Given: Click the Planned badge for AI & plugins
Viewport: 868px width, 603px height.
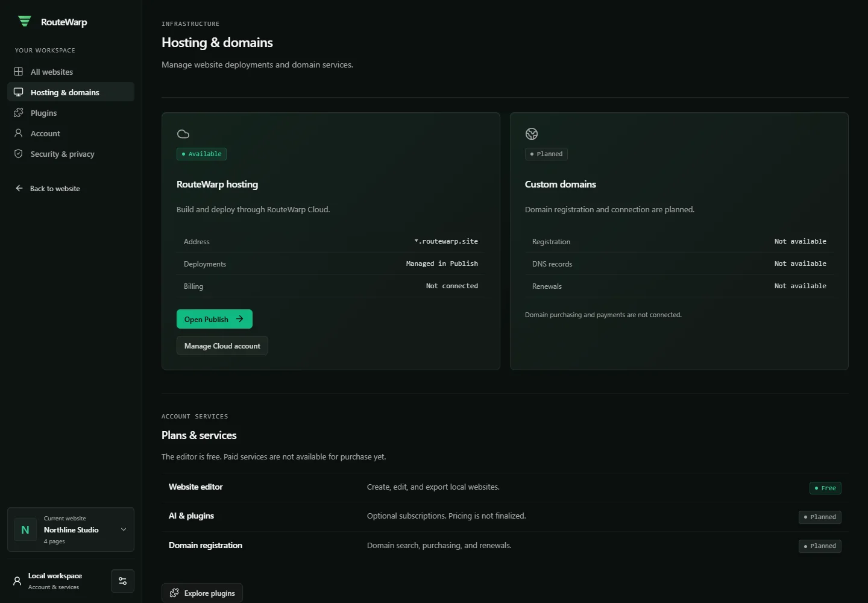Looking at the screenshot, I should [820, 517].
